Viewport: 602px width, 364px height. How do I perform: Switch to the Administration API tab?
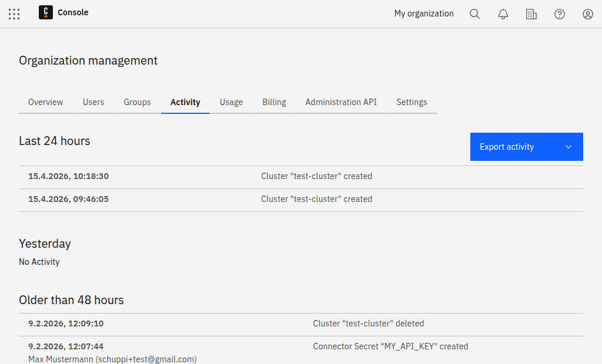coord(341,102)
